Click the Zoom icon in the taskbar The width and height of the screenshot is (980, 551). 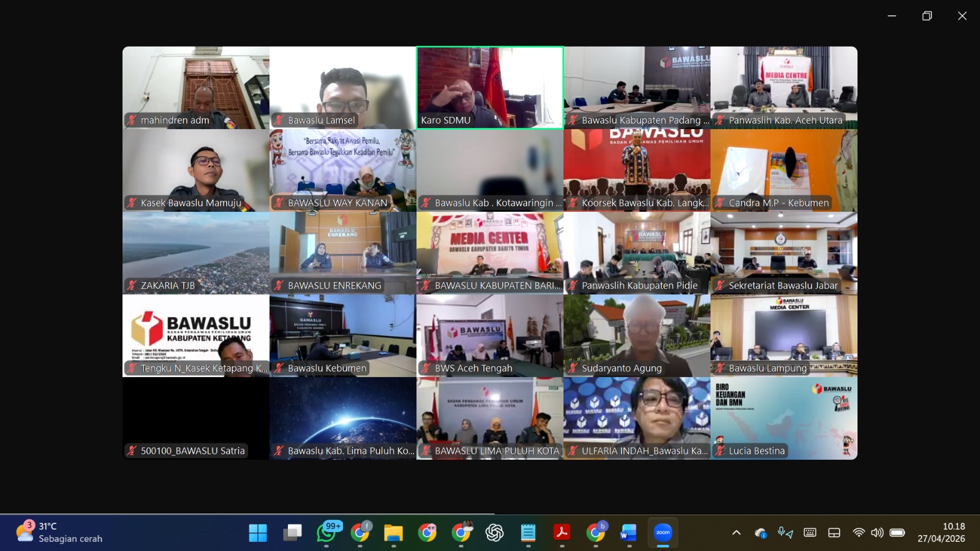pos(663,533)
